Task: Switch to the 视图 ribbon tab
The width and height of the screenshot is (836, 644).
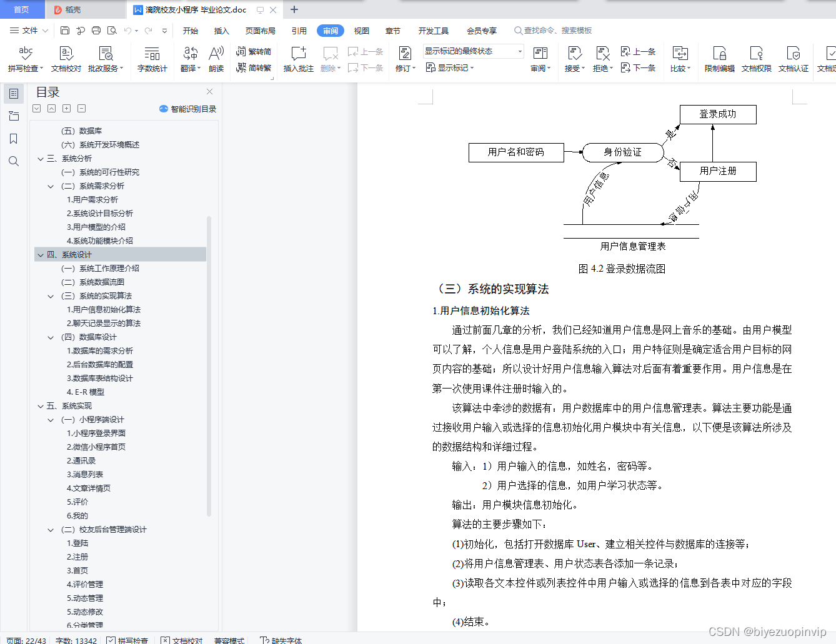Action: click(x=361, y=30)
